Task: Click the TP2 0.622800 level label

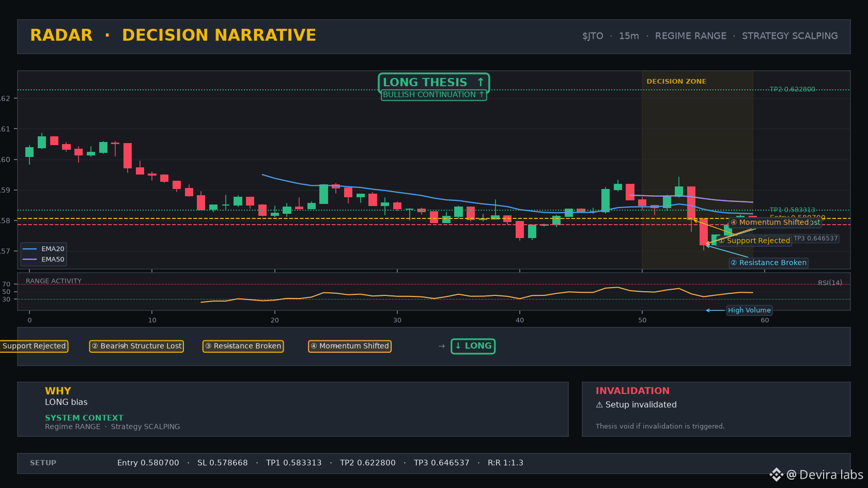Action: tap(792, 89)
